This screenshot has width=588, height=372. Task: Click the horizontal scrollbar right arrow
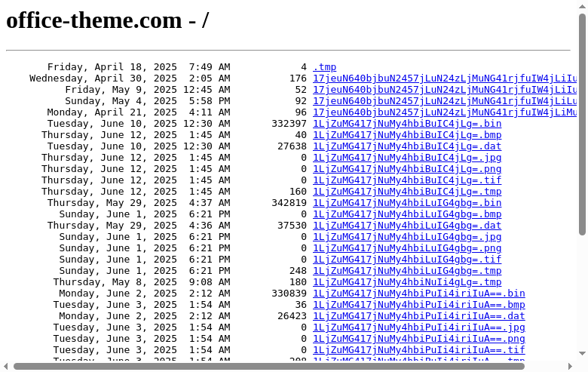570,366
